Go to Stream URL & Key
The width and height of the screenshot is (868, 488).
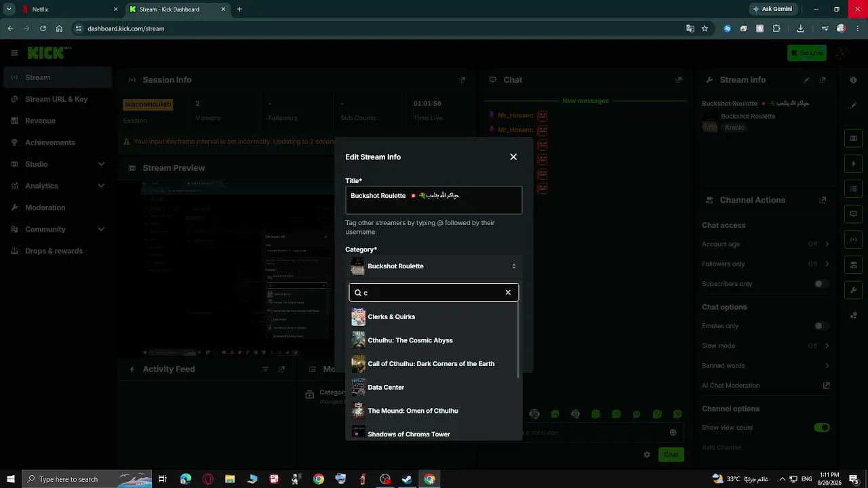[57, 99]
